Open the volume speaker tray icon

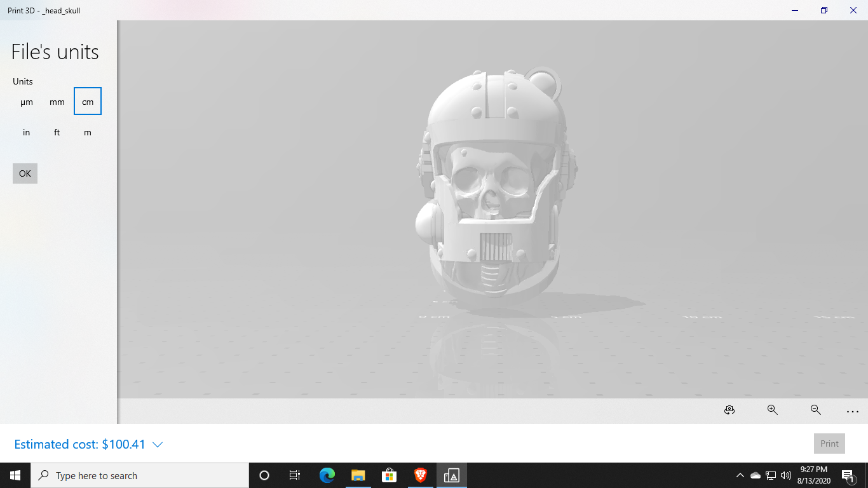coord(786,475)
